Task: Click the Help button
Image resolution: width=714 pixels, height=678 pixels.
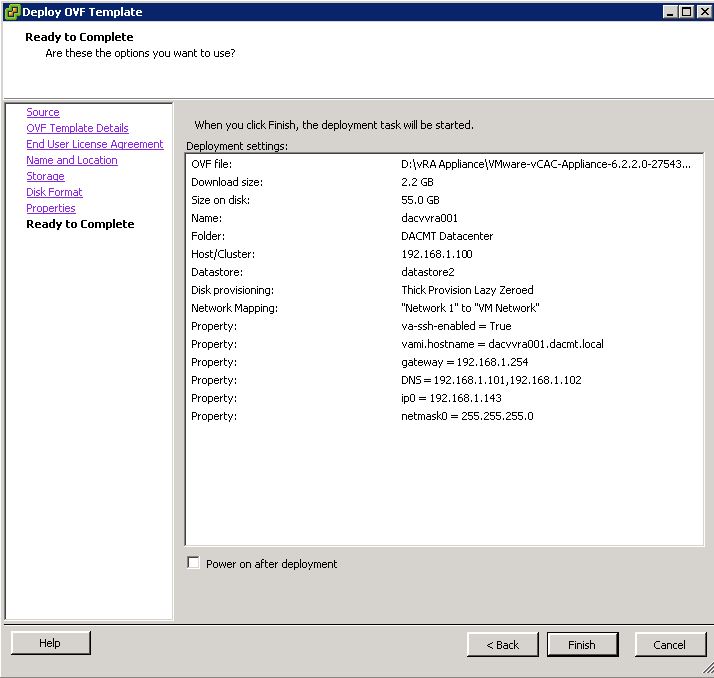Action: point(50,643)
